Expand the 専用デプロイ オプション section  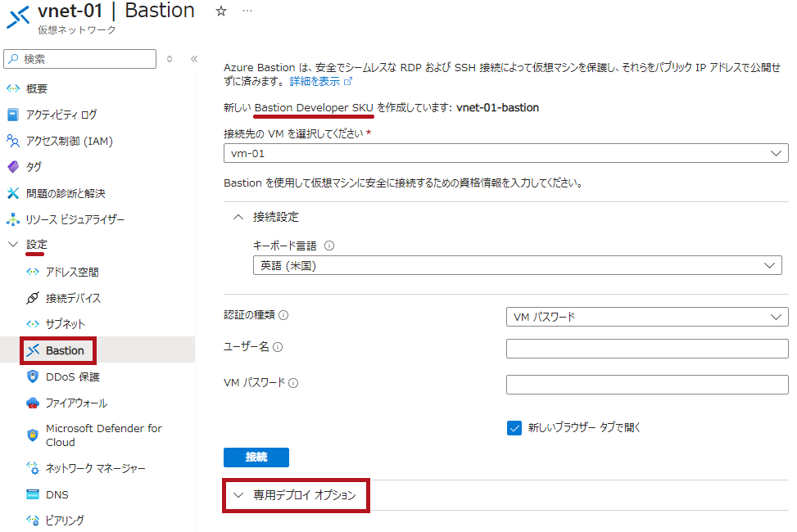pyautogui.click(x=295, y=495)
